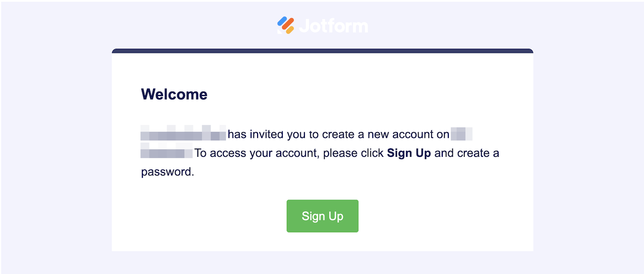Click the blurred text before "To access"
This screenshot has width=644, height=274.
pyautogui.click(x=166, y=153)
